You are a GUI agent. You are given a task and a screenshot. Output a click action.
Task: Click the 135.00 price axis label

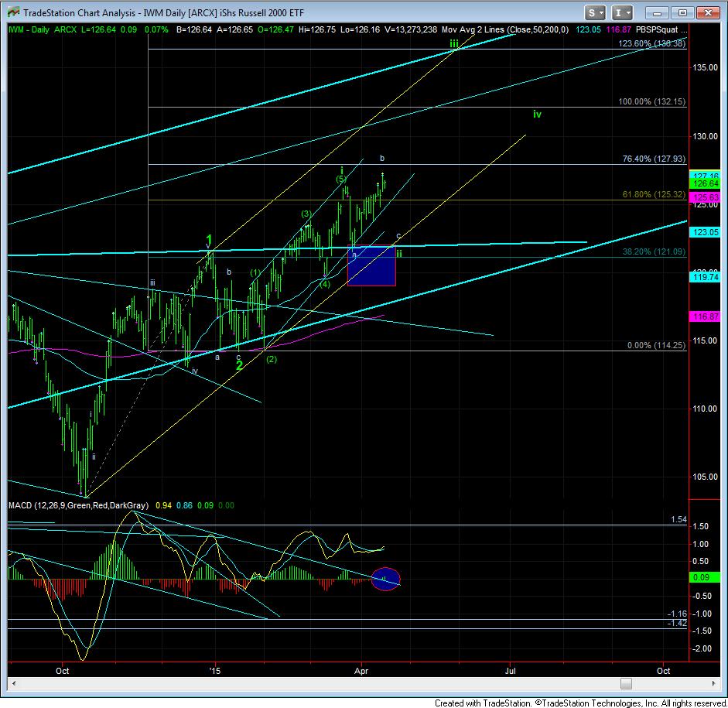[706, 67]
